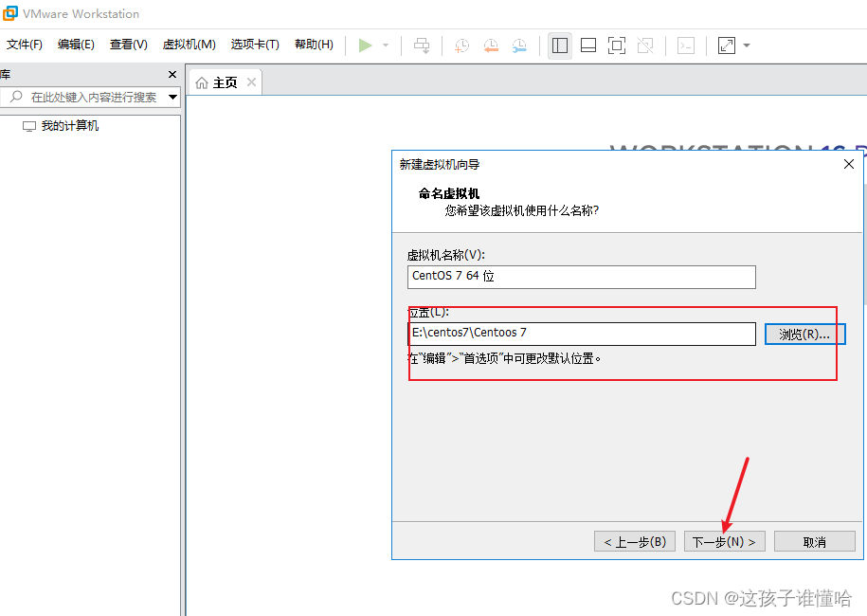Click the revert to snapshot icon
Screen dimensions: 867x616
click(491, 45)
